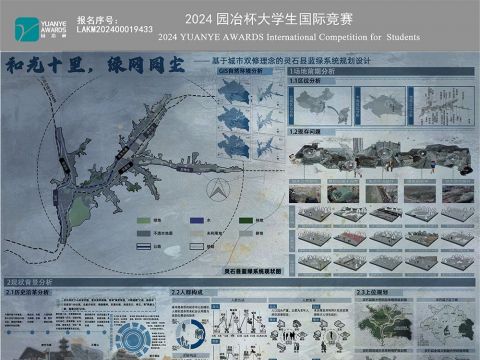Click the north arrow compass symbol
The width and height of the screenshot is (480, 360).
218,190
